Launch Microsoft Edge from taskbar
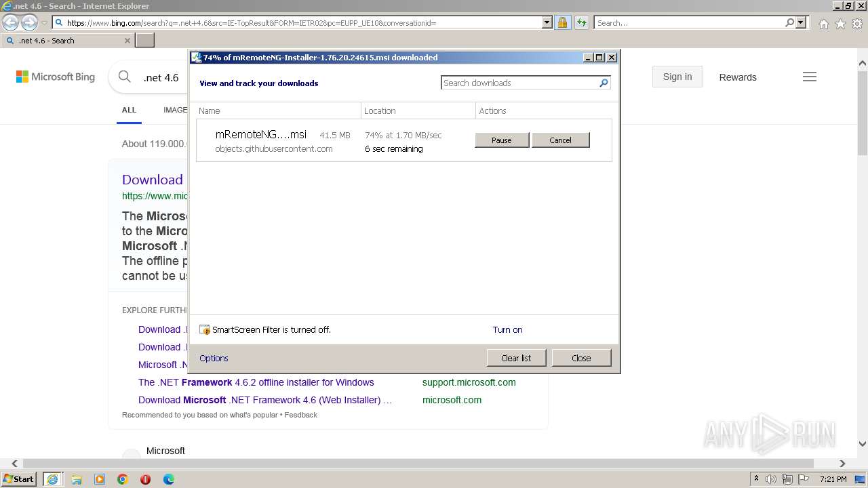The height and width of the screenshot is (488, 868). point(168,479)
